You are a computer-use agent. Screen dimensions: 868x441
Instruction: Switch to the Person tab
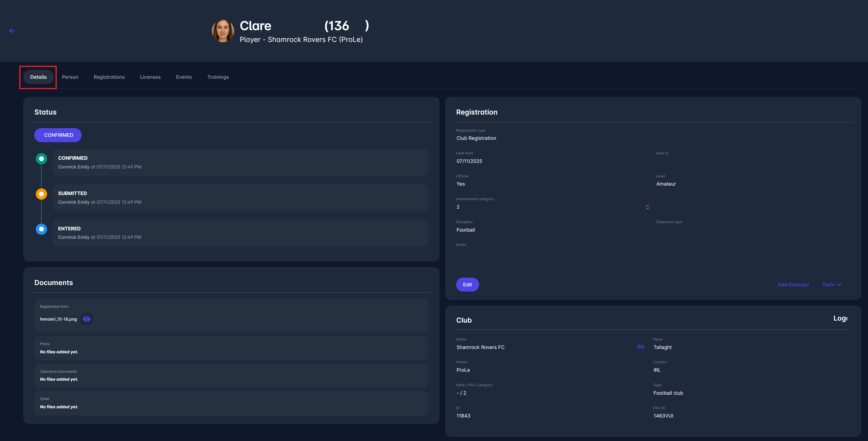tap(70, 77)
